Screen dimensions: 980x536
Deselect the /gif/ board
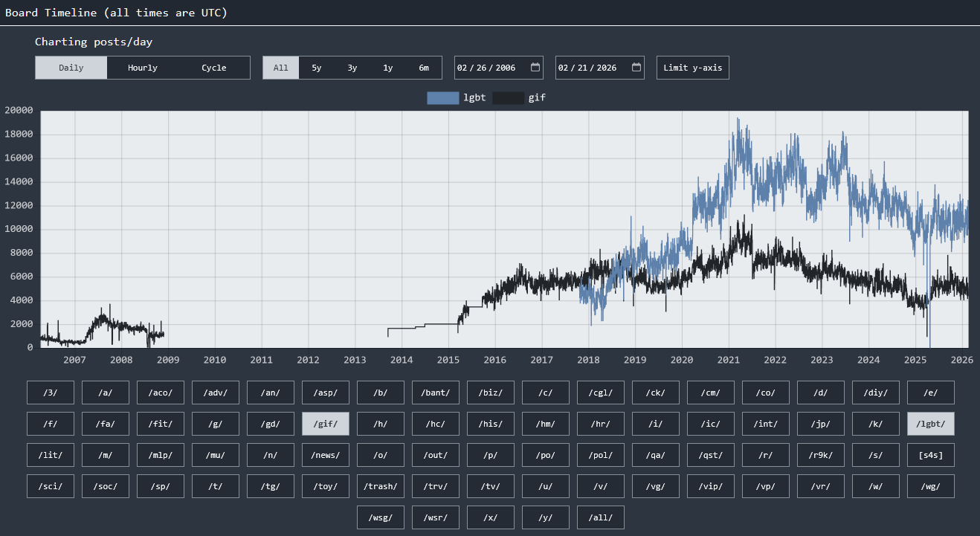(326, 424)
